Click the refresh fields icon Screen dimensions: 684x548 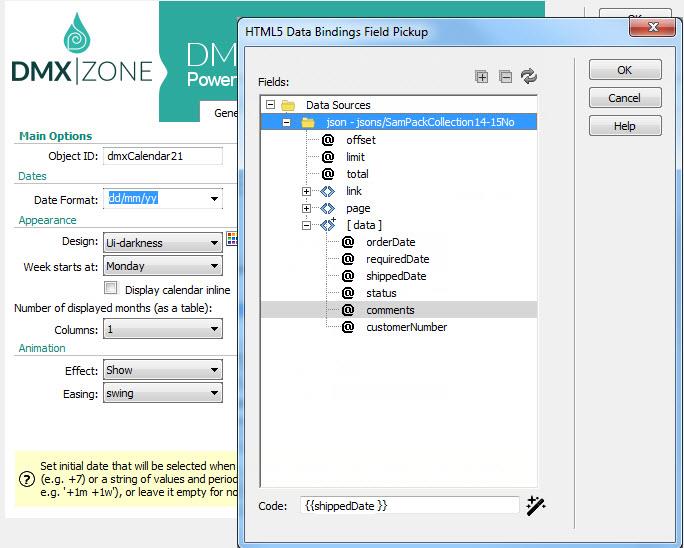point(529,77)
